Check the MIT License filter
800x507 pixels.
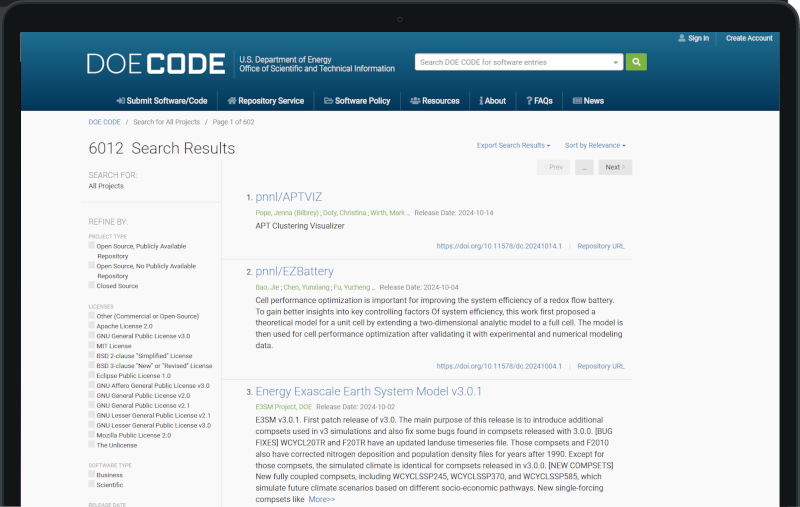click(92, 345)
